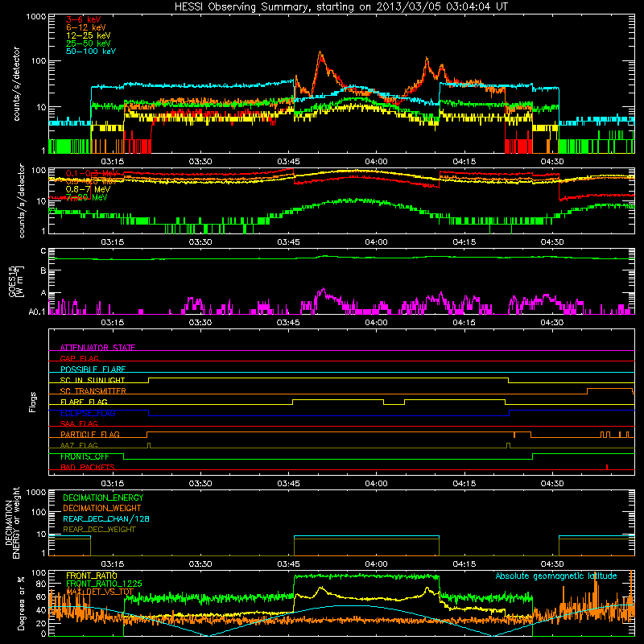Click the 0.8-7 MeV legend label
644x644 pixels.
tap(88, 189)
